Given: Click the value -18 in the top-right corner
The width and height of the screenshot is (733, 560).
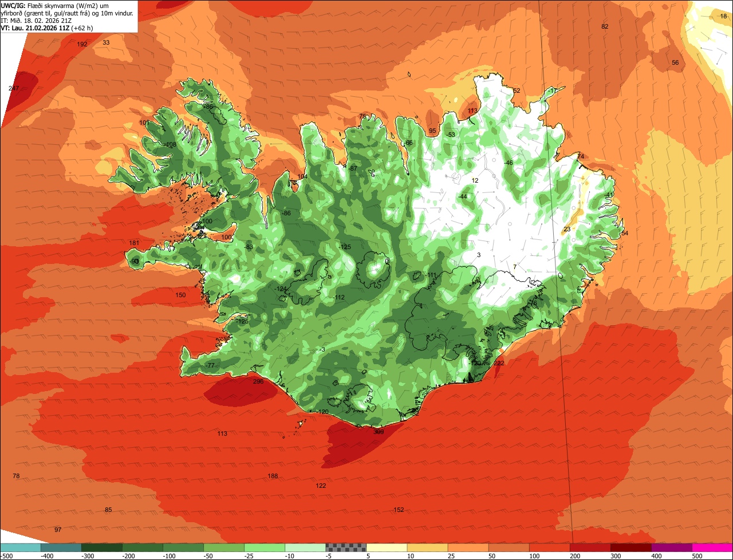Looking at the screenshot, I should click(x=723, y=16).
